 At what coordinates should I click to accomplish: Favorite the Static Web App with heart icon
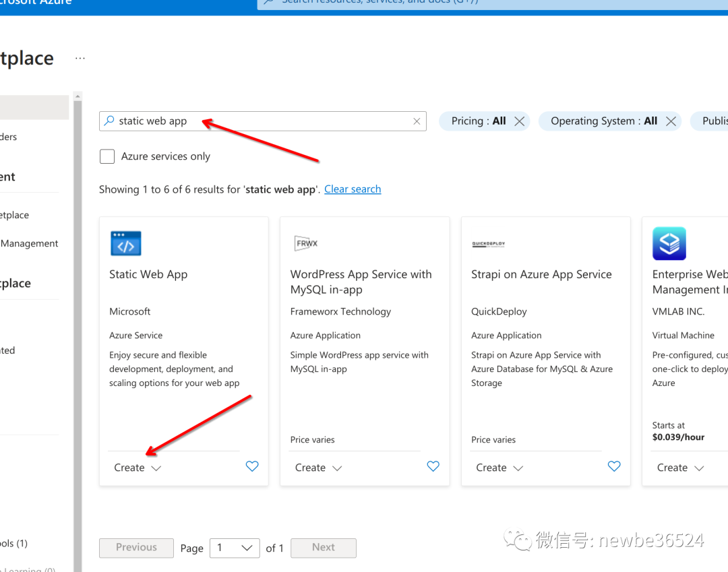tap(252, 466)
